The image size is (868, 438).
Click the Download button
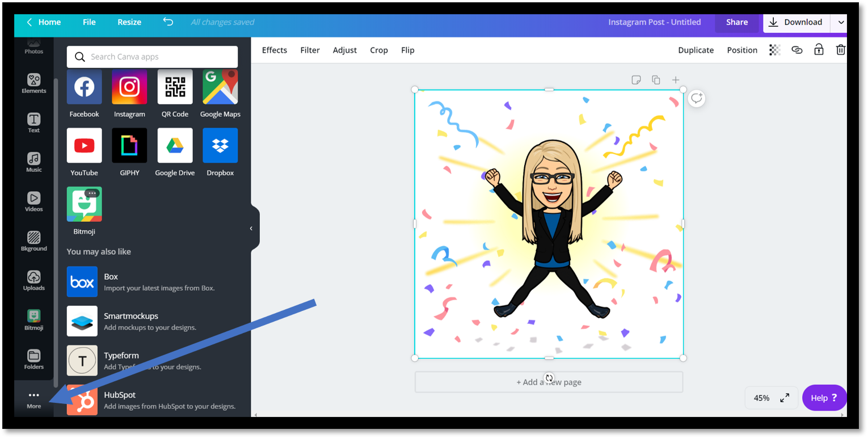[x=797, y=22]
